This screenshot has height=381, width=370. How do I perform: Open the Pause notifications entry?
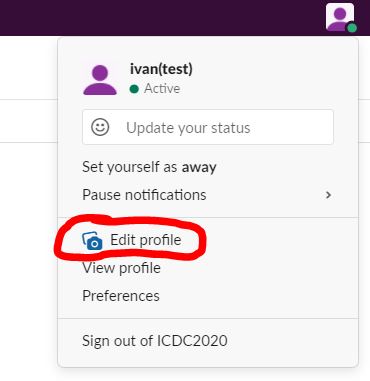[208, 195]
